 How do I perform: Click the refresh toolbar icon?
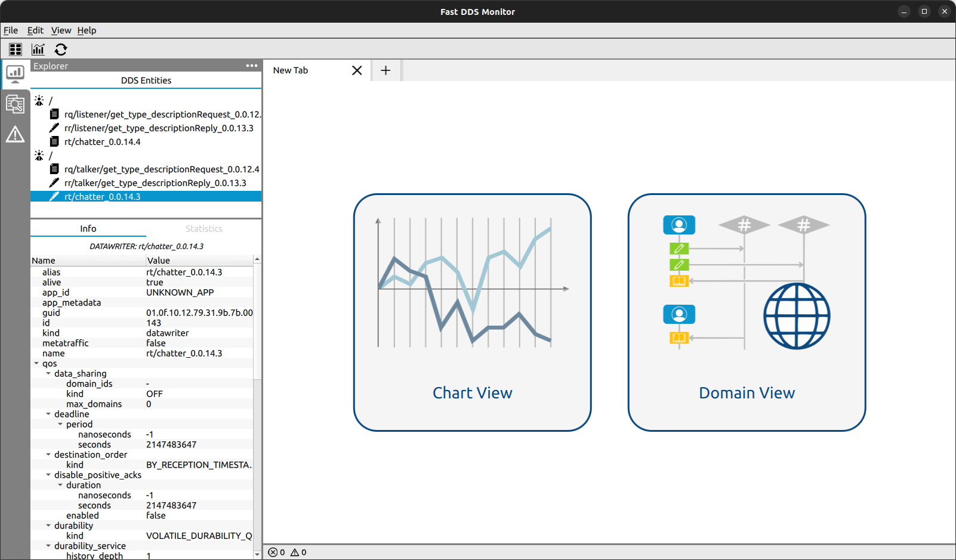61,49
